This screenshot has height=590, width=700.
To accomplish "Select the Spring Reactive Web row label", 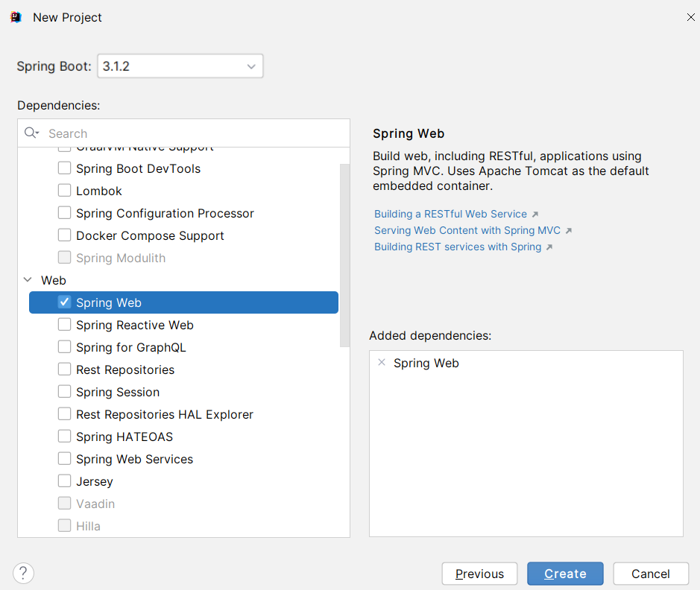I will (x=135, y=325).
